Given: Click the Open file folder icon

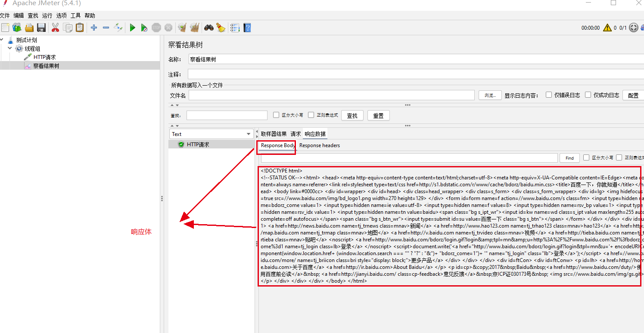Looking at the screenshot, I should 29,28.
